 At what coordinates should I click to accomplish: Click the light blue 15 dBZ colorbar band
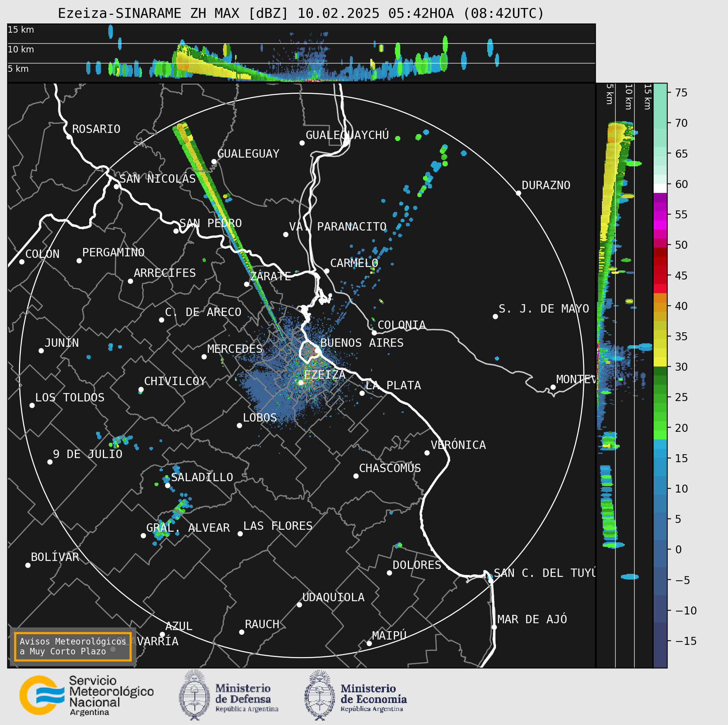click(660, 453)
